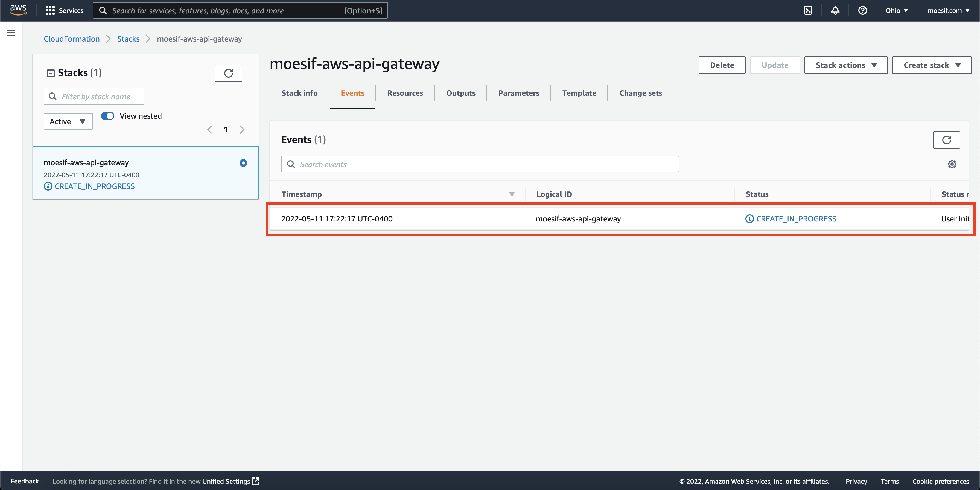The height and width of the screenshot is (490, 980).
Task: Open the Events table preferences gear
Action: (952, 164)
